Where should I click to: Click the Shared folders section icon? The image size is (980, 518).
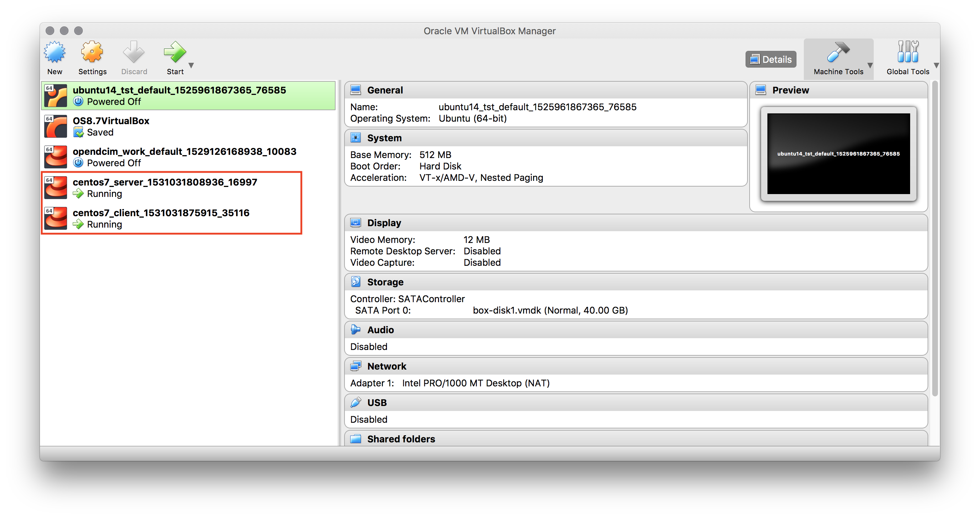click(x=355, y=439)
